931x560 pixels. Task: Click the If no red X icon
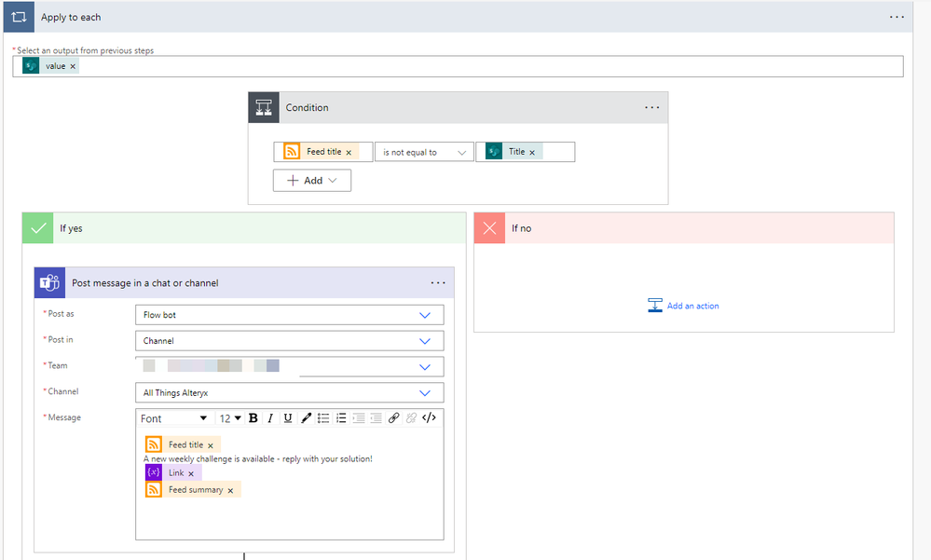point(489,228)
